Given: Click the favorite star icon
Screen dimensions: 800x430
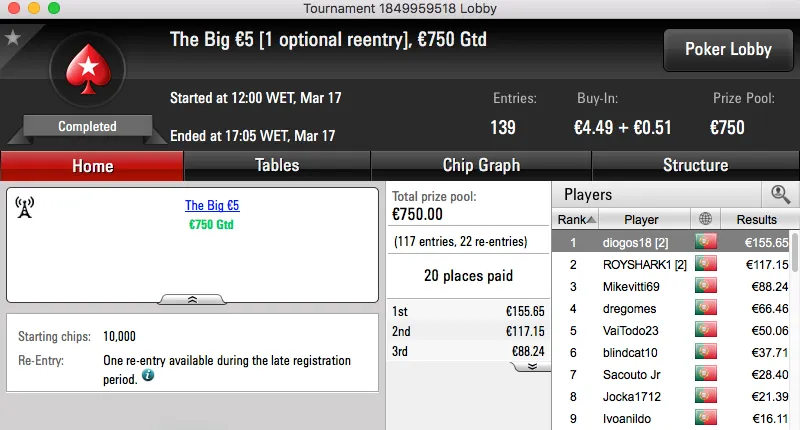Looking at the screenshot, I should pos(13,38).
